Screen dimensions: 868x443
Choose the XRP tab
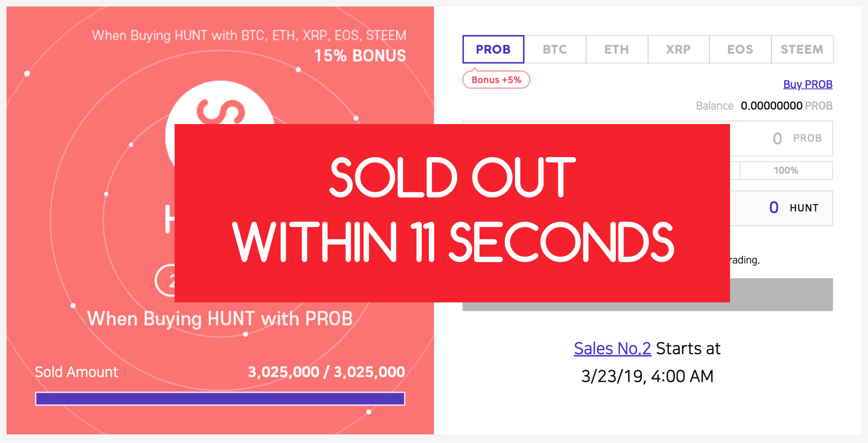pyautogui.click(x=678, y=50)
